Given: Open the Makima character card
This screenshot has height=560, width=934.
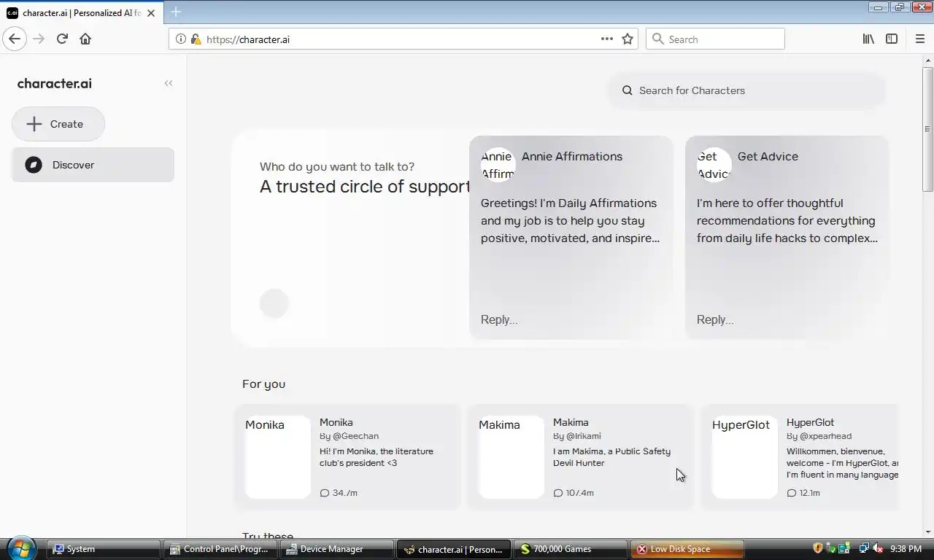Looking at the screenshot, I should pyautogui.click(x=582, y=456).
